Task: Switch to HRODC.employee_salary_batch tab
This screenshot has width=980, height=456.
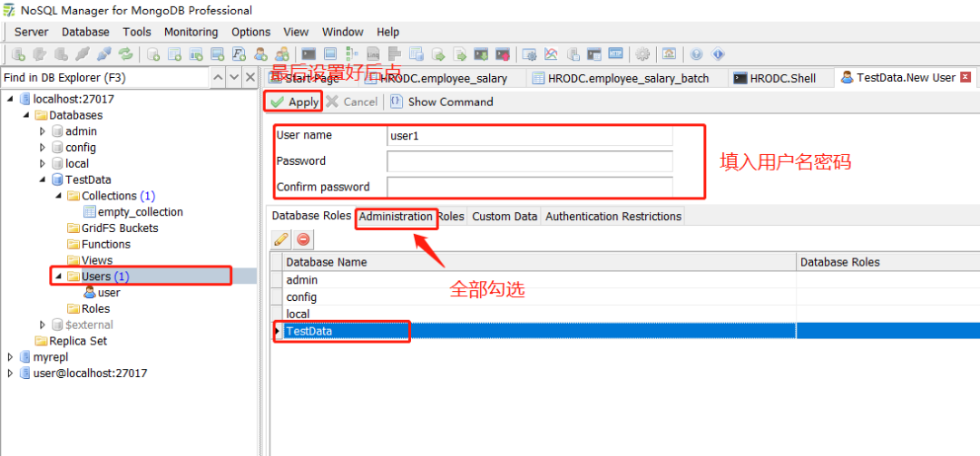Action: coord(628,78)
